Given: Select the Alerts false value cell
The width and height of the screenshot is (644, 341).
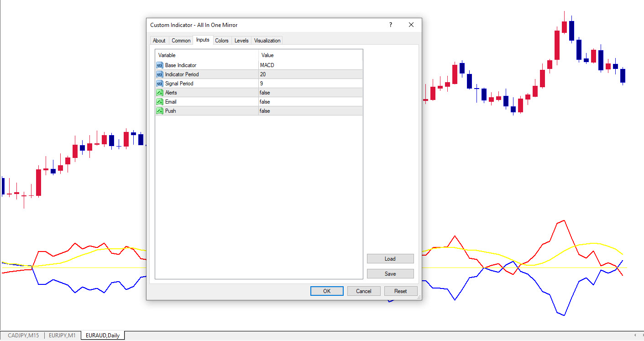Looking at the screenshot, I should click(x=310, y=93).
